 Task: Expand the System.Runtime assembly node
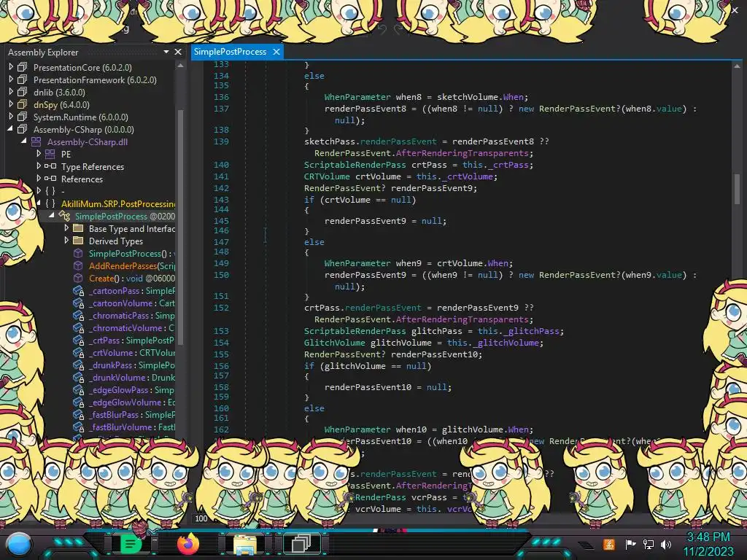tap(11, 116)
